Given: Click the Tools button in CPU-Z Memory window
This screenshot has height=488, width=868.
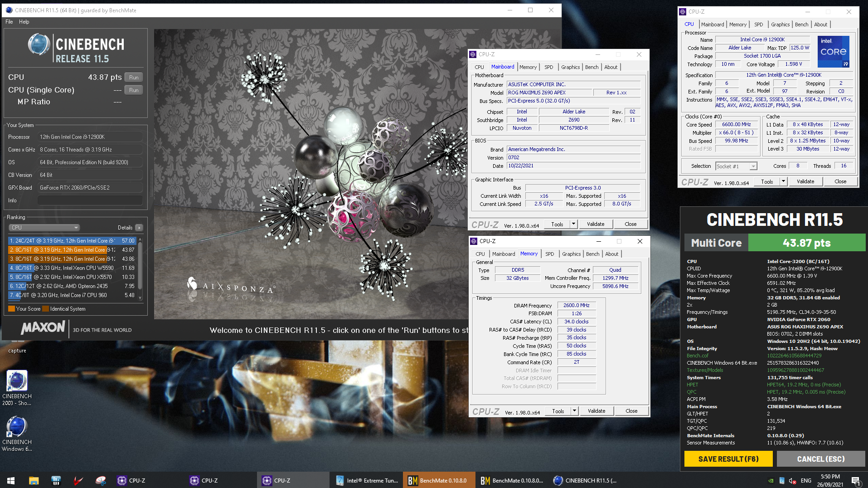Looking at the screenshot, I should tap(558, 411).
